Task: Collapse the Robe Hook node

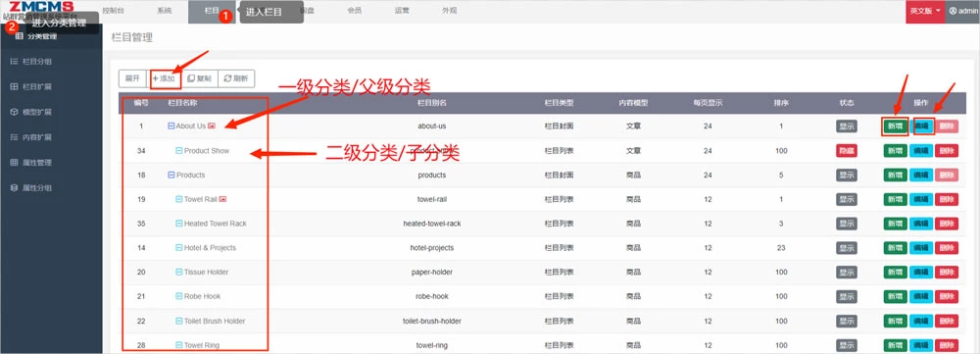Action: click(178, 296)
